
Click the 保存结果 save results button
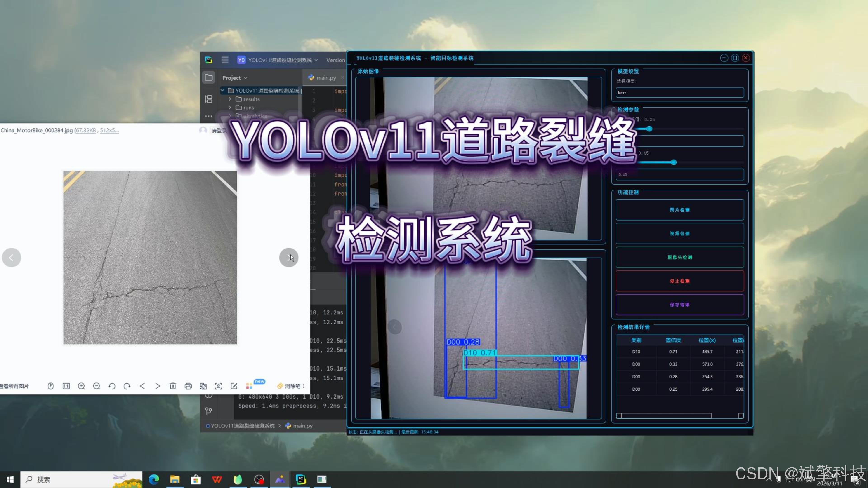(679, 305)
